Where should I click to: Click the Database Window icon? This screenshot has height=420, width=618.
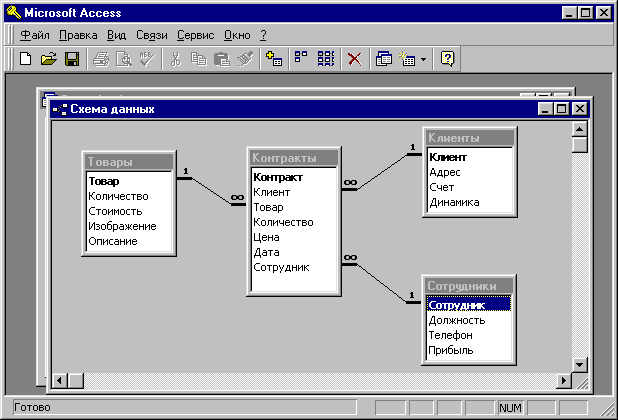click(x=383, y=59)
